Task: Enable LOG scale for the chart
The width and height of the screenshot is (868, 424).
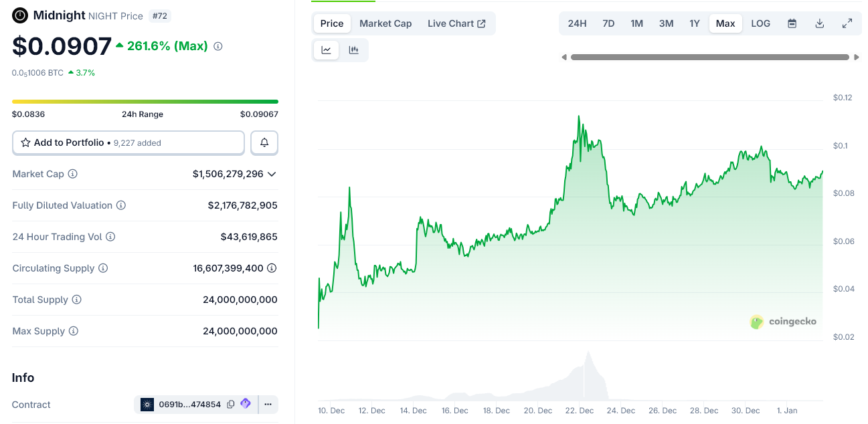Action: [760, 23]
